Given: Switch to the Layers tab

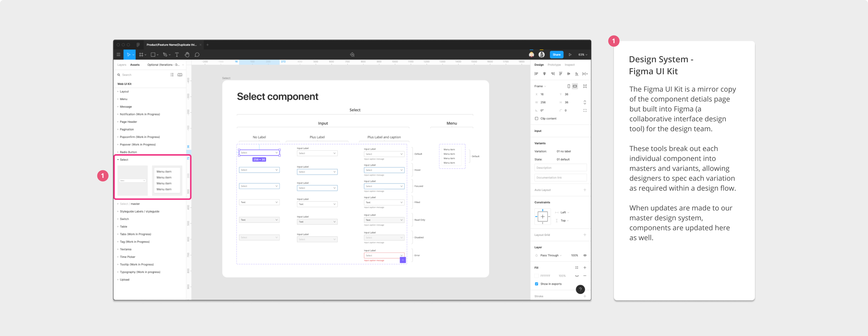Looking at the screenshot, I should (x=122, y=65).
